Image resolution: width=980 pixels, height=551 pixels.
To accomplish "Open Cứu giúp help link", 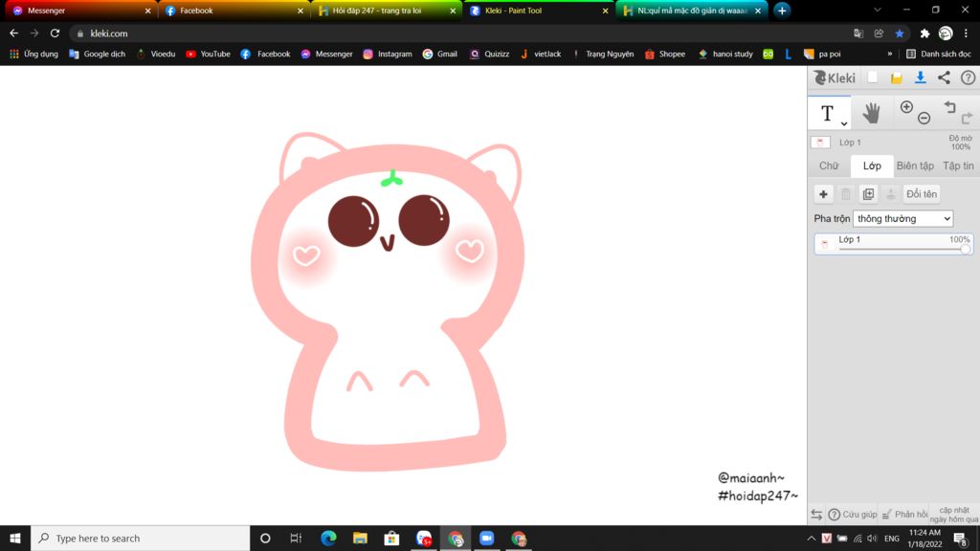I will click(x=853, y=514).
